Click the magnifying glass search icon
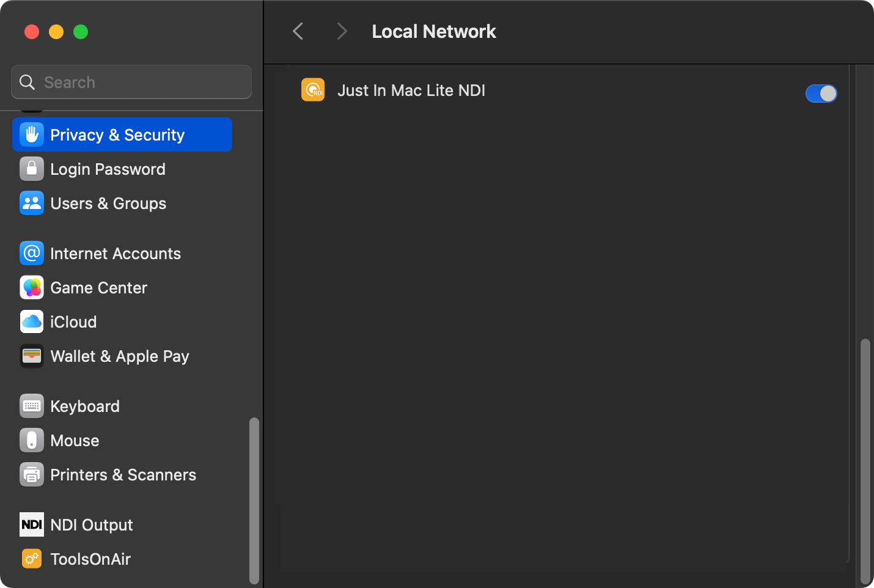This screenshot has width=874, height=588. (x=27, y=82)
